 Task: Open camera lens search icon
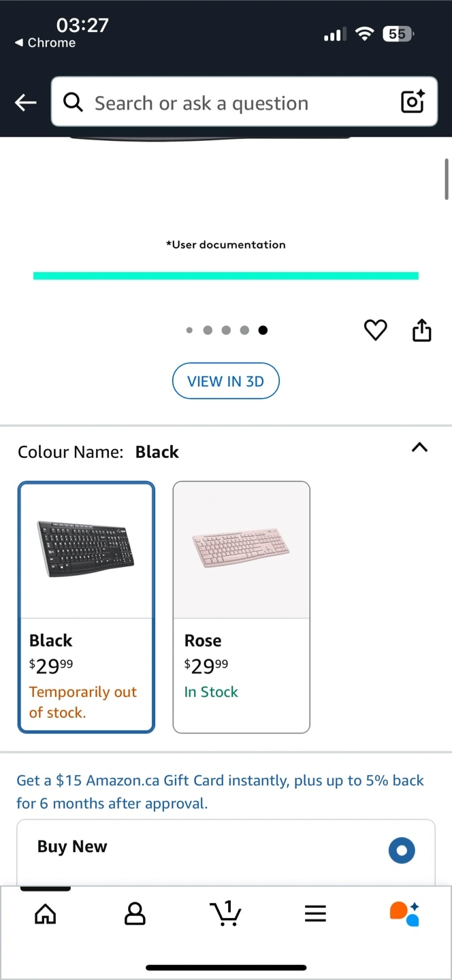click(x=413, y=102)
